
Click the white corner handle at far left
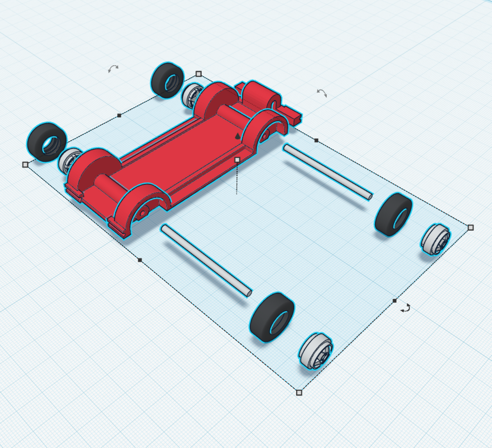tap(25, 165)
